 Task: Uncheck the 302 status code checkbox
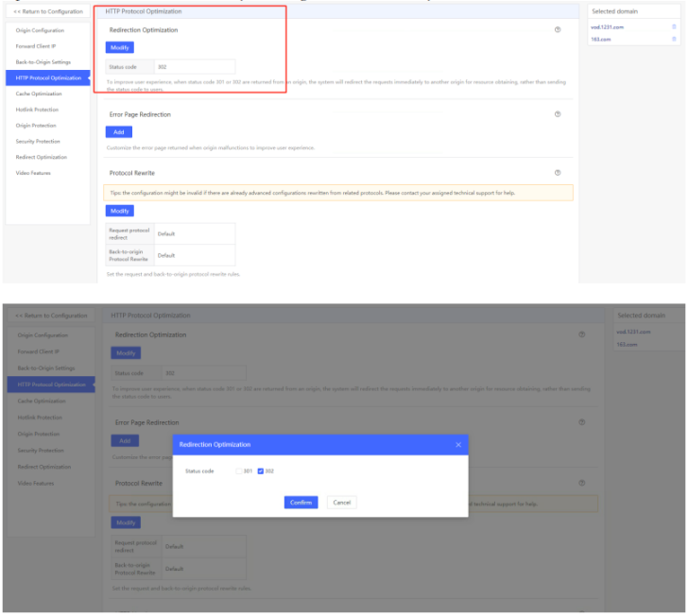pos(261,471)
